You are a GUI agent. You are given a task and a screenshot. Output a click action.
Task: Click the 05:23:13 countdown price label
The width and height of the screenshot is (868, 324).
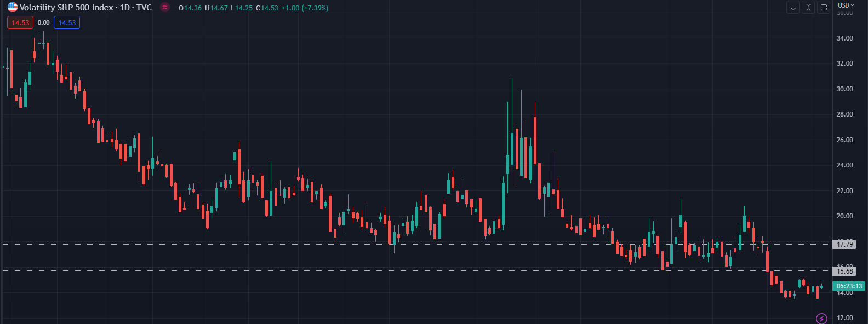(x=849, y=286)
